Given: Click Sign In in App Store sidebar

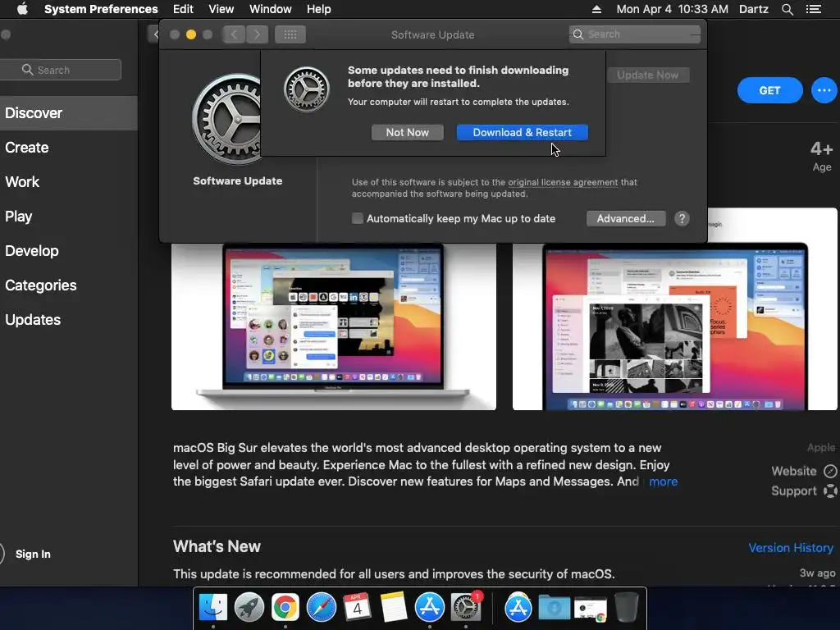Looking at the screenshot, I should (x=33, y=554).
